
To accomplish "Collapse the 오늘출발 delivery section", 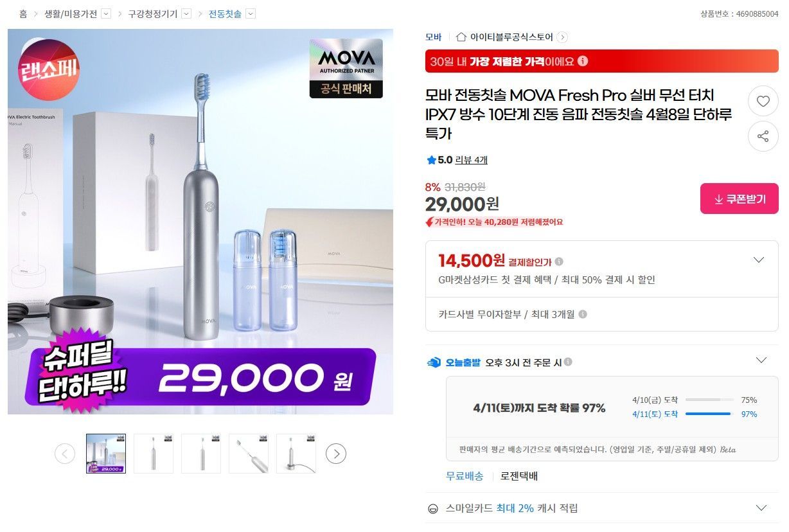I will pos(761,360).
